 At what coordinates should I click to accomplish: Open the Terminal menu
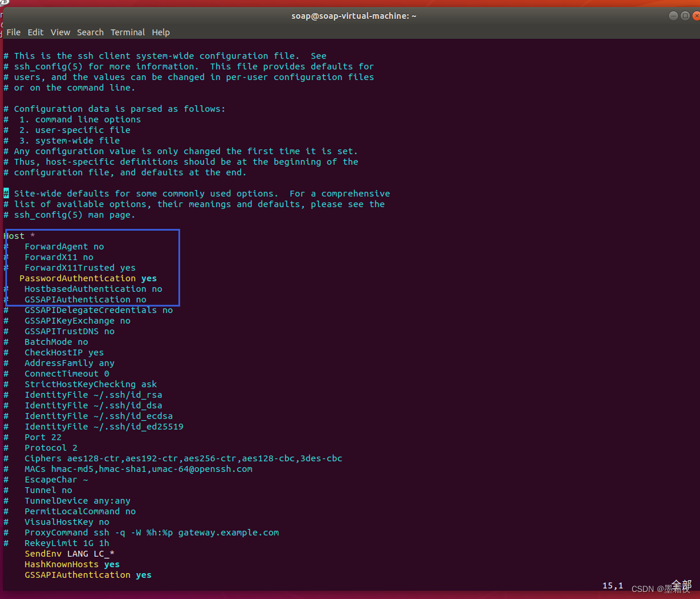[128, 32]
